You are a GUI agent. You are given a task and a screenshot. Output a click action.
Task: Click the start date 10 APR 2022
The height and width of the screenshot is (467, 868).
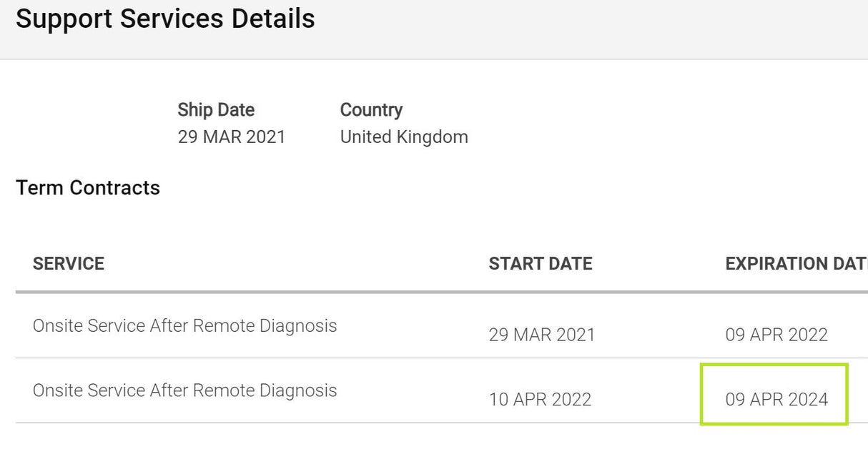click(541, 400)
